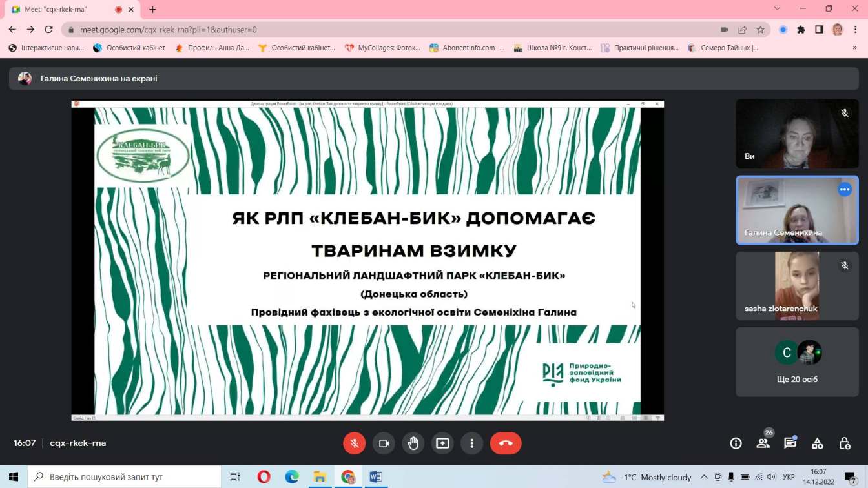Launch Microsoft Edge from taskbar
The width and height of the screenshot is (868, 488).
[292, 477]
